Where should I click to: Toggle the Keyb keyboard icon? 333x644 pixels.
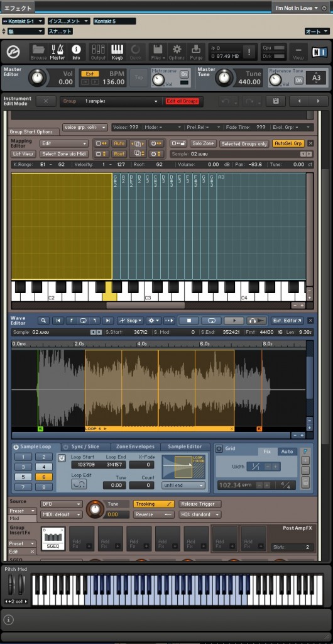pyautogui.click(x=117, y=52)
